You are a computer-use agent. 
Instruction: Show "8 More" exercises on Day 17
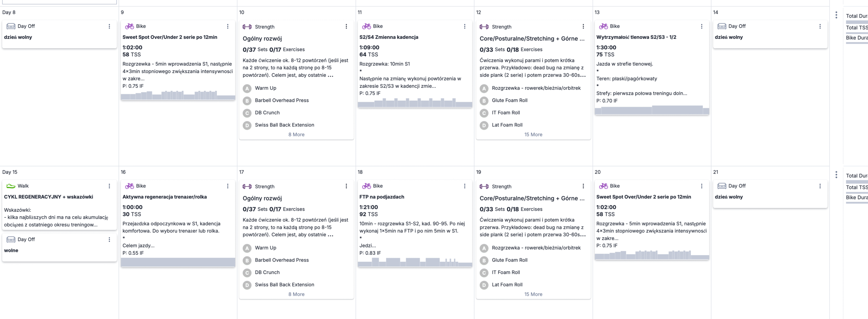pos(296,294)
